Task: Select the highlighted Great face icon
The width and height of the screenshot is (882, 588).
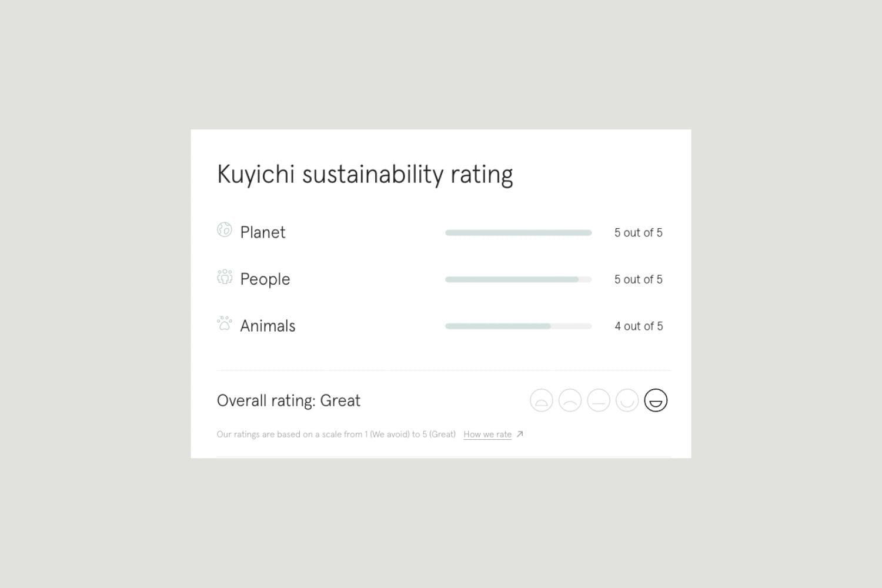Action: click(x=656, y=400)
